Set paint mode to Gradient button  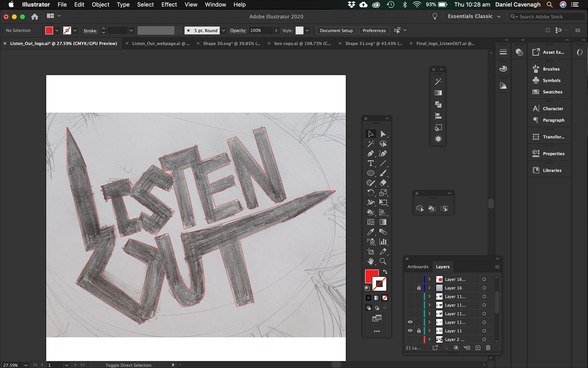click(377, 298)
